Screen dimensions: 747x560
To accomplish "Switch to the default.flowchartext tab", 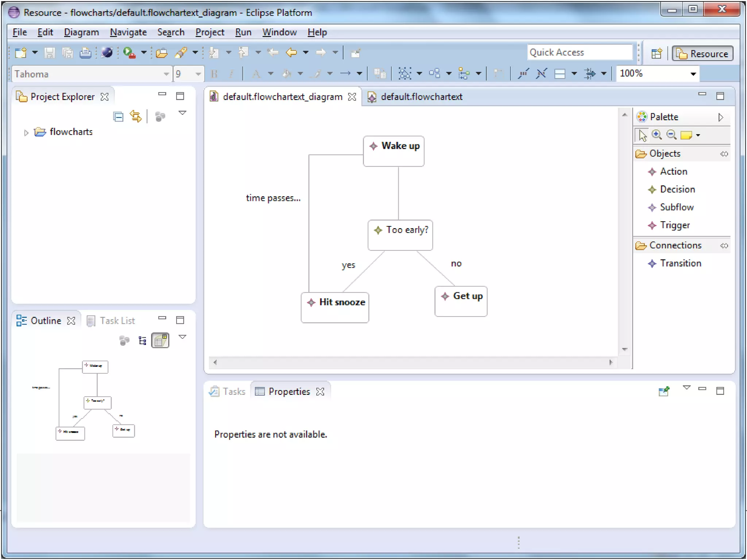I will 421,97.
